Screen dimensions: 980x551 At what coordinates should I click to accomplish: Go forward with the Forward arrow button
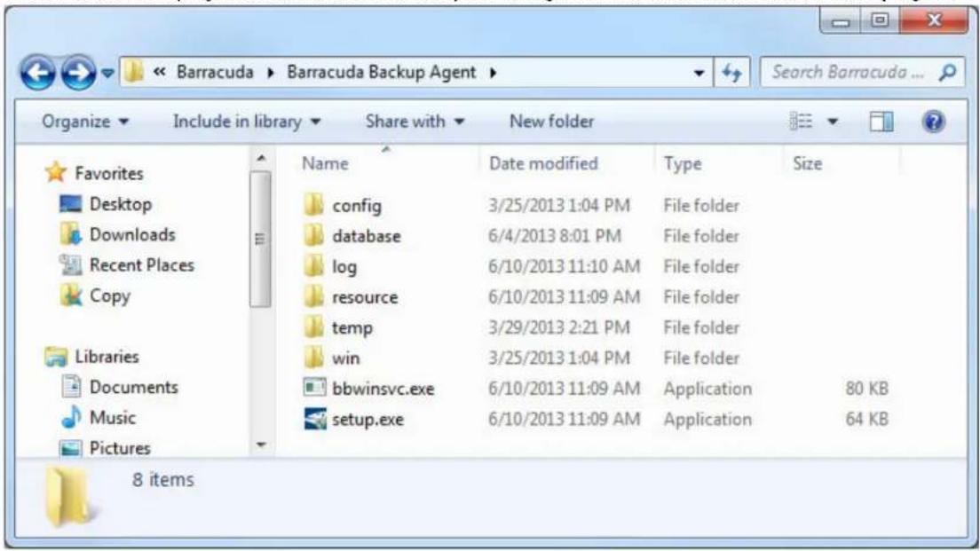[79, 73]
